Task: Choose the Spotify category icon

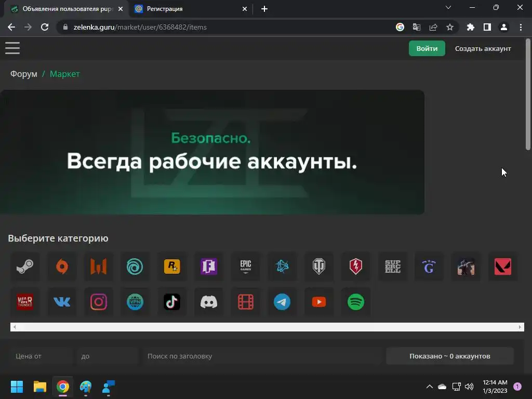Action: tap(355, 302)
